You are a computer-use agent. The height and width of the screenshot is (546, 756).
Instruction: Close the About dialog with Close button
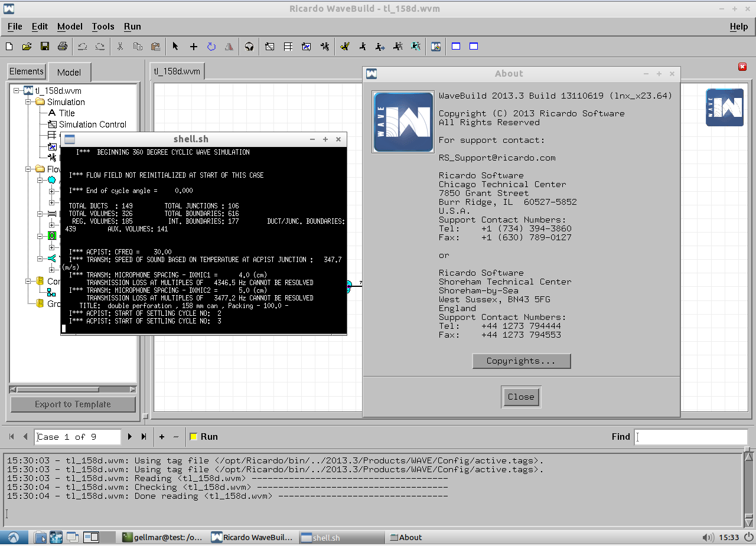pos(521,397)
